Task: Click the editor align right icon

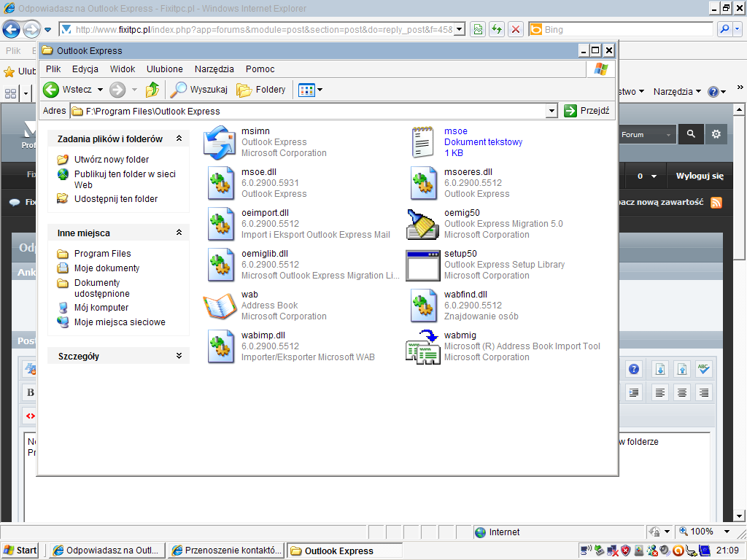Action: (704, 392)
